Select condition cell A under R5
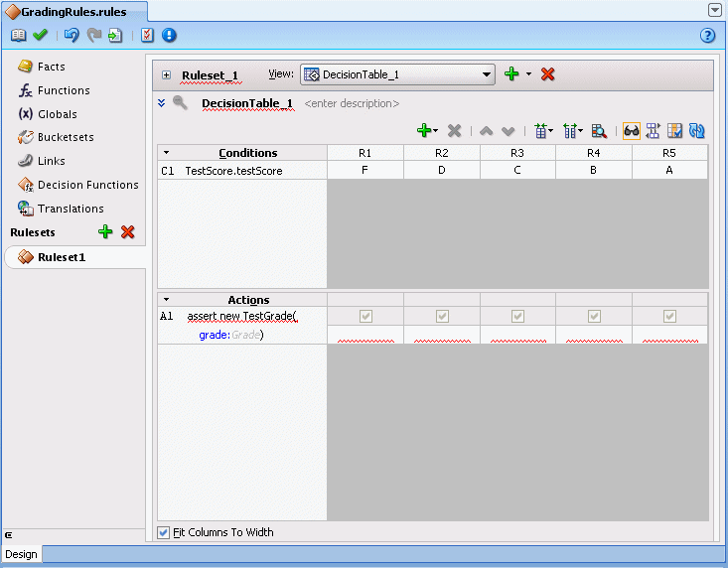The height and width of the screenshot is (568, 728). click(x=669, y=170)
